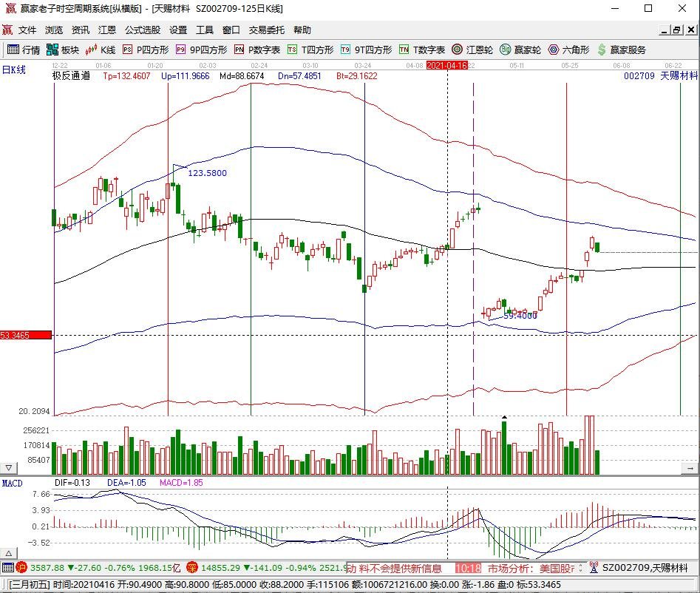Click the 123.5800 price label
The width and height of the screenshot is (700, 593).
(208, 172)
